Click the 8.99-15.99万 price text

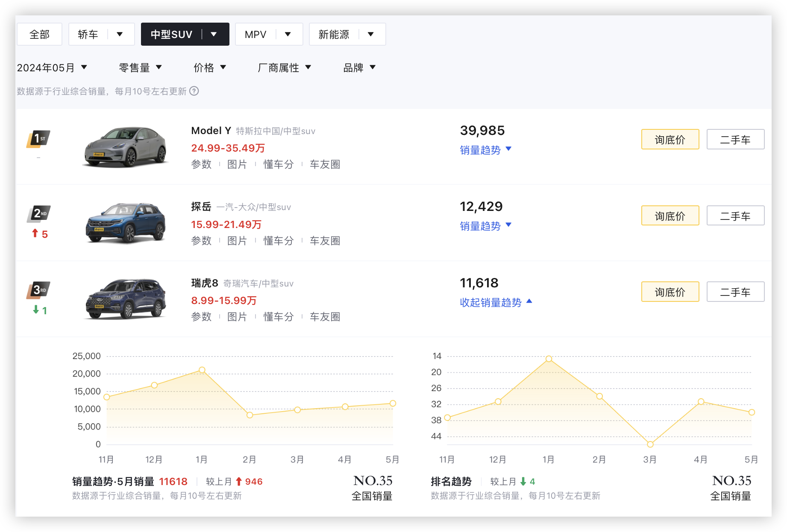pos(224,301)
